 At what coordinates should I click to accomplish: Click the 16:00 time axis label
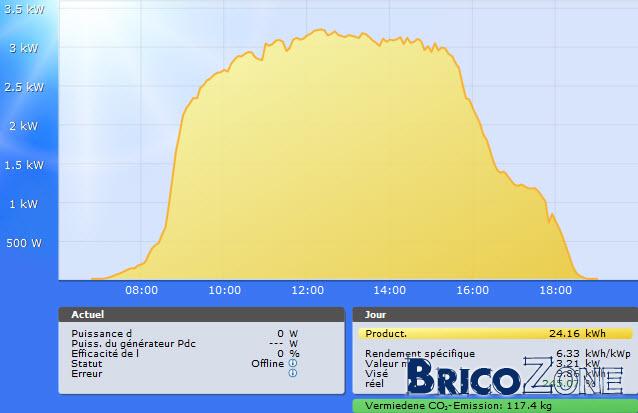(x=472, y=290)
